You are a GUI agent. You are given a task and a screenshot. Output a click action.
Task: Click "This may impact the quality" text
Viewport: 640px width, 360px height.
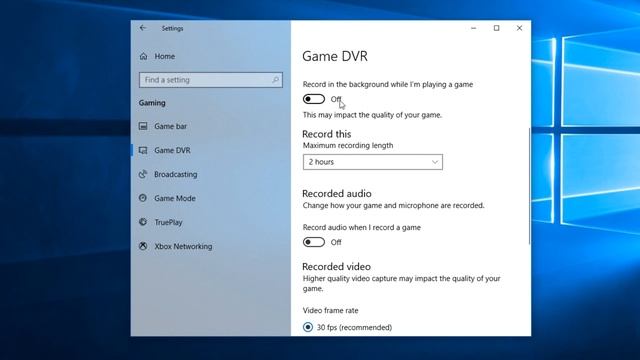click(372, 115)
